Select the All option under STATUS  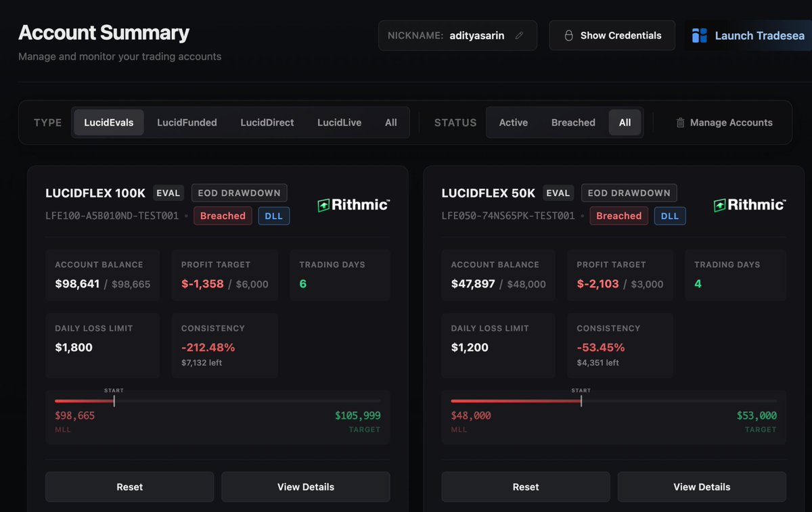[x=625, y=122]
